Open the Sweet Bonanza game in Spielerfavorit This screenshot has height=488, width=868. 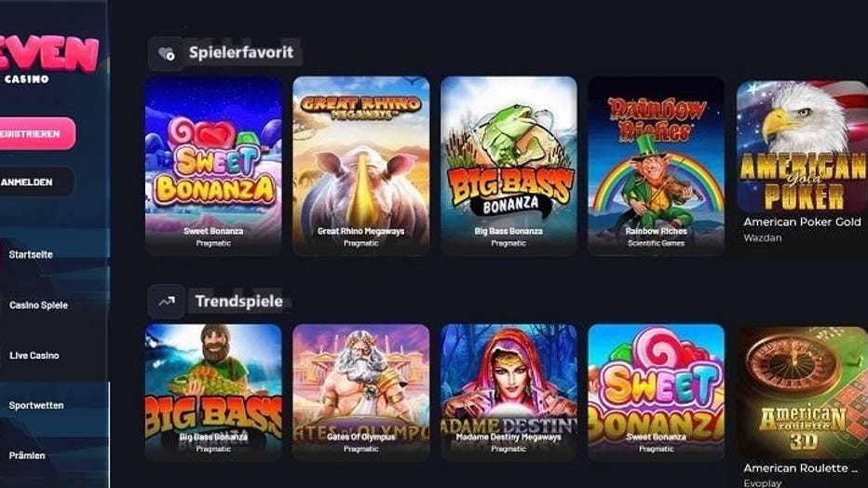click(x=213, y=166)
